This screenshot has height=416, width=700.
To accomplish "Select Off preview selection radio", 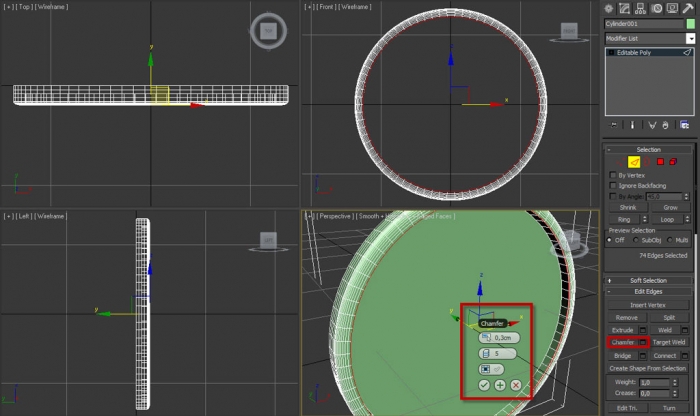I will pos(609,240).
